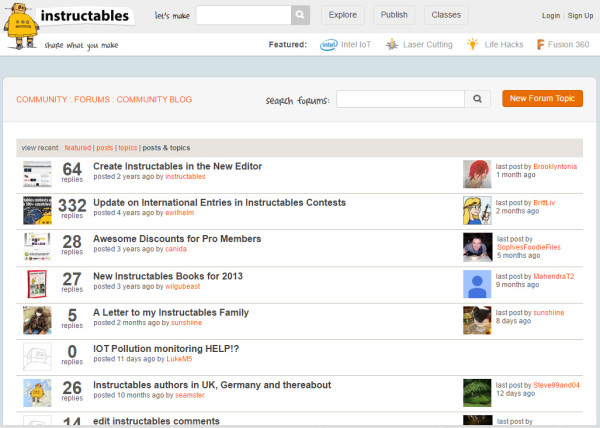Open last poster Steve99and04 link
This screenshot has width=600, height=428.
(556, 385)
